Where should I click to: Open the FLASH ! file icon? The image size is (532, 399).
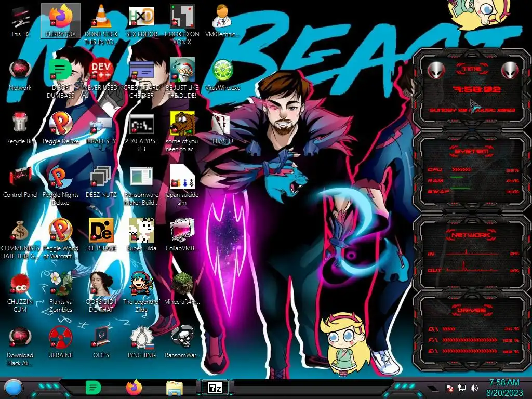[x=222, y=129]
